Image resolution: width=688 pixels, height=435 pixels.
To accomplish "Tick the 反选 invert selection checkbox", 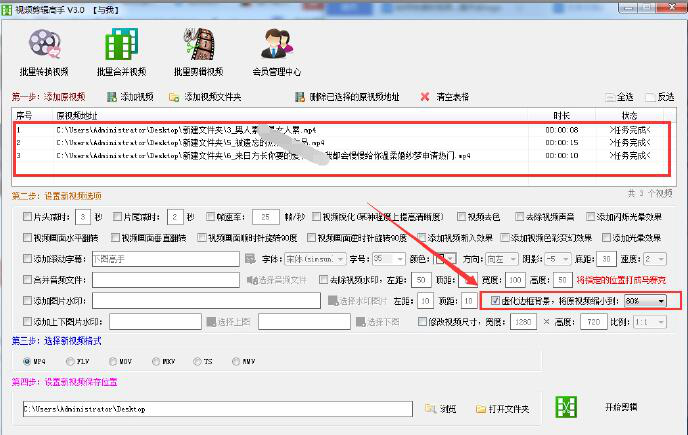I will point(650,97).
